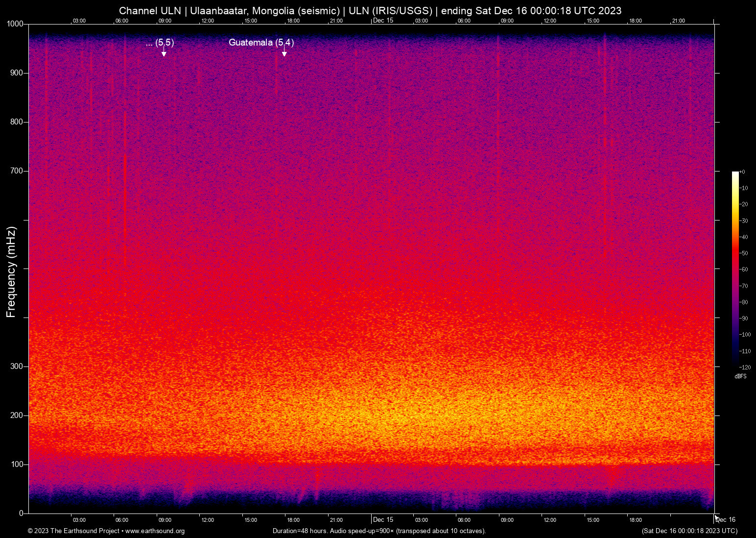Click the 700 tick on the frequency axis
The width and height of the screenshot is (756, 538).
[x=17, y=171]
